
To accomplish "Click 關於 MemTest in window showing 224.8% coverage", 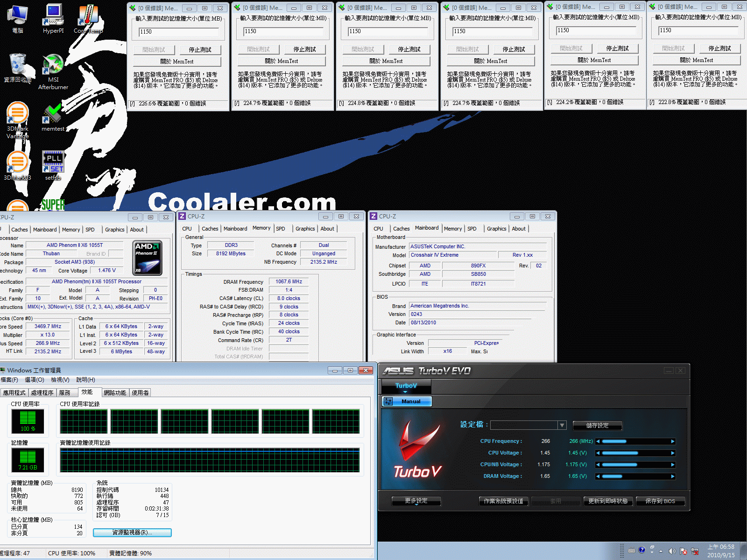I will point(386,61).
